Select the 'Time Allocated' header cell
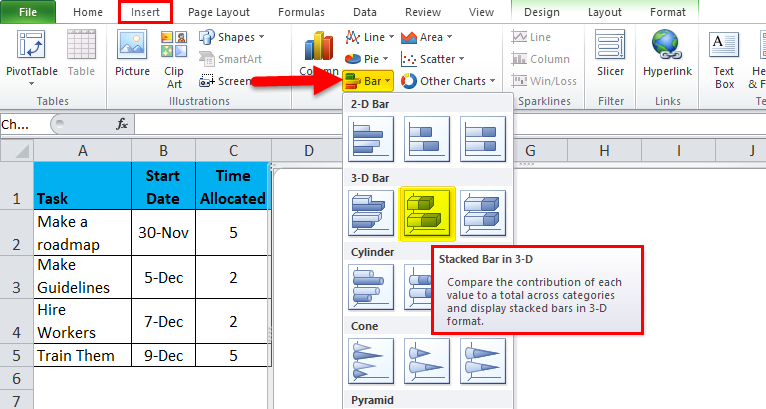Viewport: 766px width, 409px height. pos(233,186)
